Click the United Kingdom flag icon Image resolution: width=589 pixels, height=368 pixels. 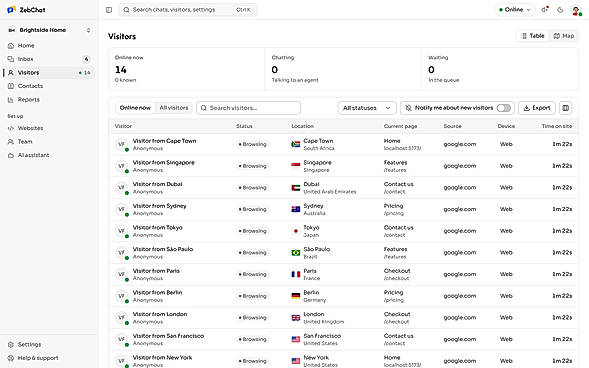click(x=296, y=318)
